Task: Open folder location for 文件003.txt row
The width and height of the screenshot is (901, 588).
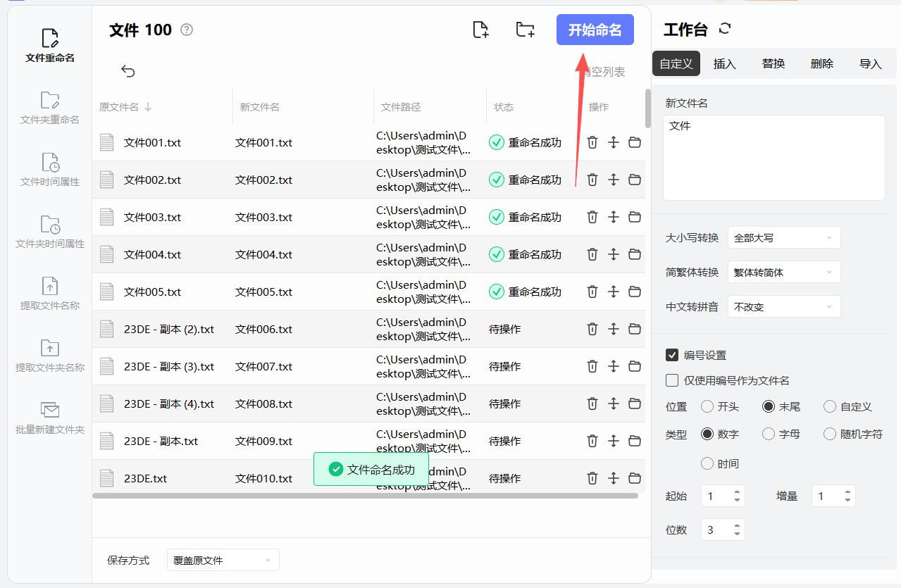Action: 635,217
